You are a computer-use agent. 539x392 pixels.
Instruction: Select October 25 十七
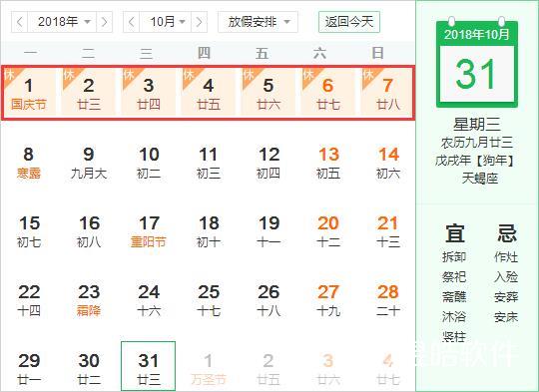[x=209, y=299]
